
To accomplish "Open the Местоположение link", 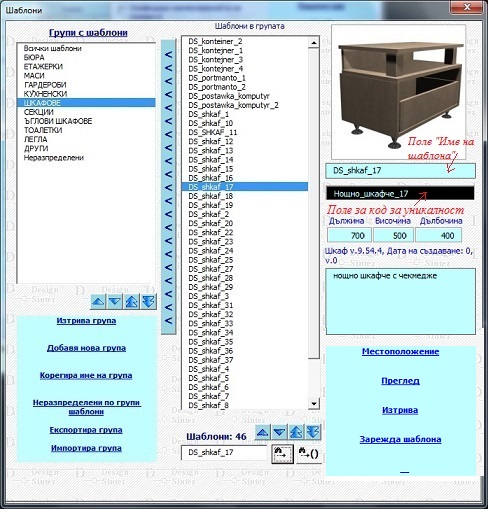I will (400, 352).
